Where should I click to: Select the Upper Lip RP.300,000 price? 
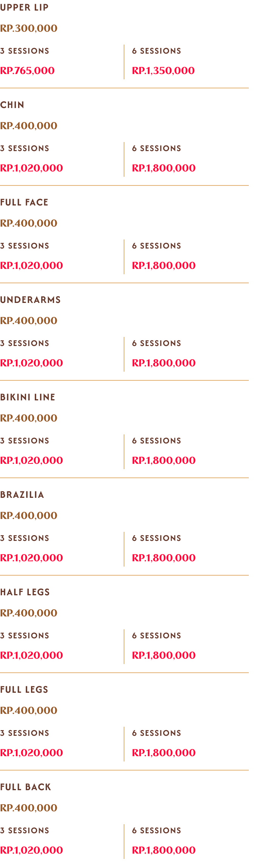(x=29, y=28)
